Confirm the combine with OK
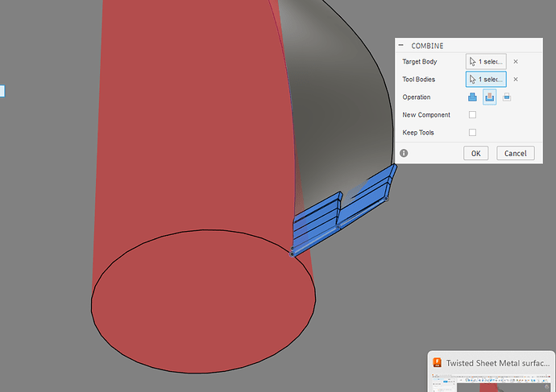Viewport: 556px width, 392px height. (476, 153)
